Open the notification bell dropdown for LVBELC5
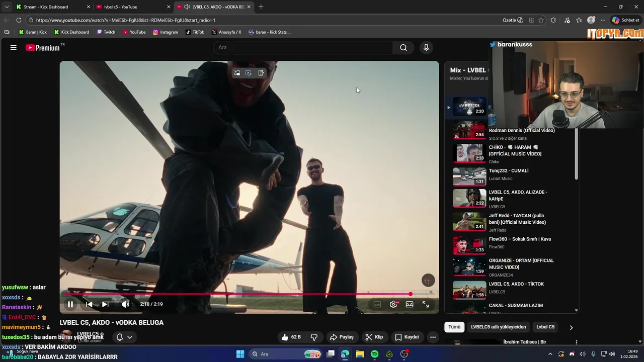 click(124, 337)
